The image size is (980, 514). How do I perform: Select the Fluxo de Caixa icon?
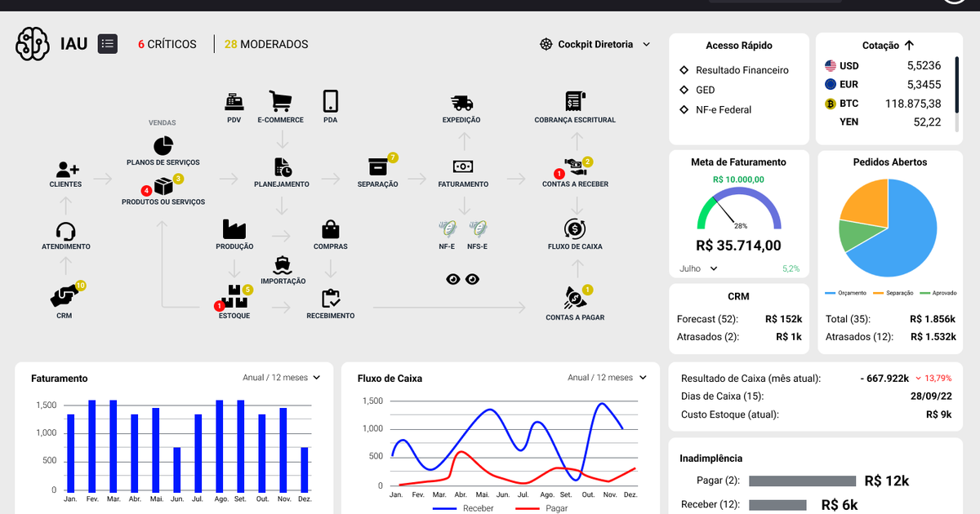click(x=575, y=228)
